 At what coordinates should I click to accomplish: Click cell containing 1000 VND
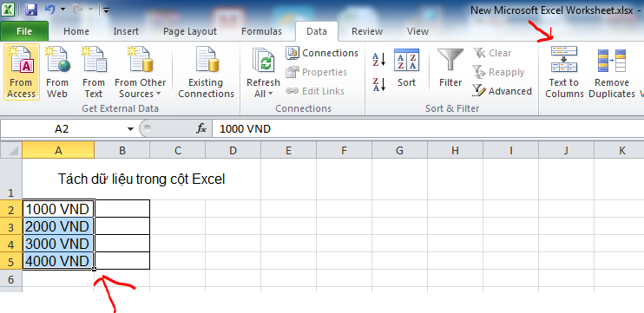[58, 209]
